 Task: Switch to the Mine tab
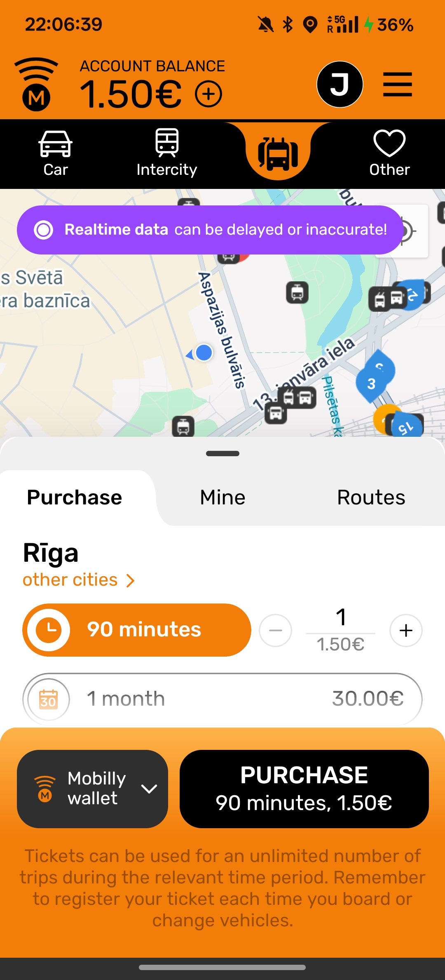222,497
